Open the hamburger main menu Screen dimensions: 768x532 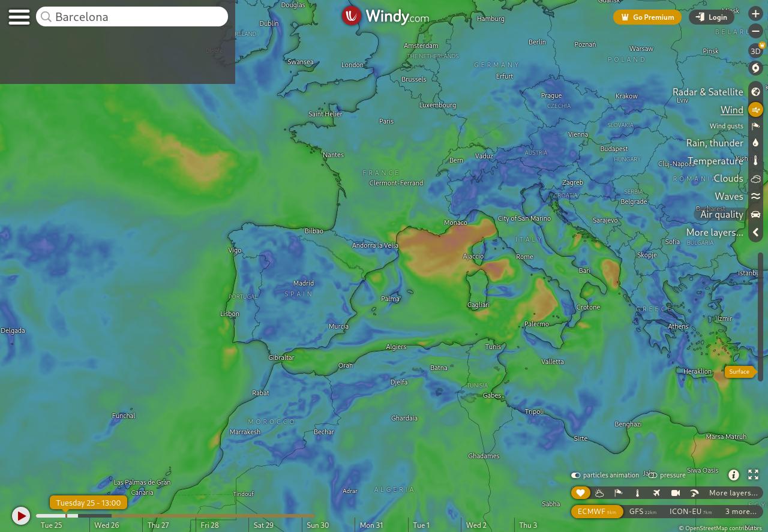19,17
